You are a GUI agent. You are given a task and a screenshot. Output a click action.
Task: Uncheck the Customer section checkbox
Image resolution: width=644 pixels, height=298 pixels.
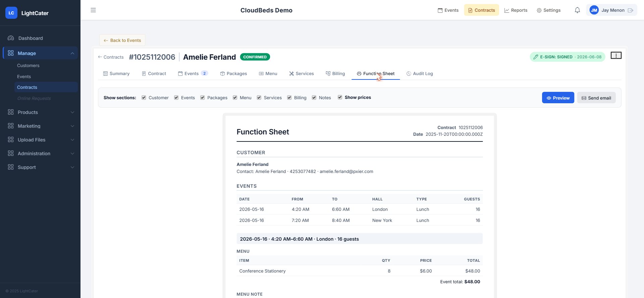point(144,98)
